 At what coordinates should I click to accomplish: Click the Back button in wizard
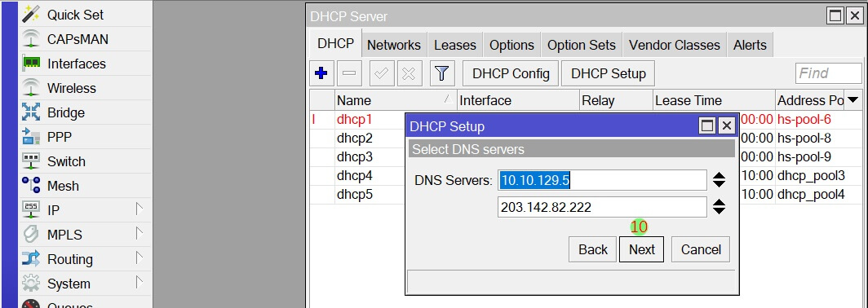(x=593, y=249)
